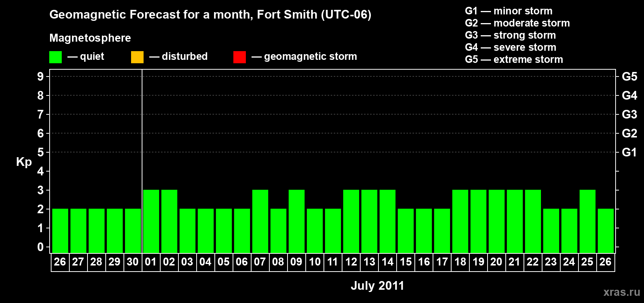Viewport: 644px width, 303px height.
Task: Click the Kp axis label
Action: pyautogui.click(x=24, y=162)
